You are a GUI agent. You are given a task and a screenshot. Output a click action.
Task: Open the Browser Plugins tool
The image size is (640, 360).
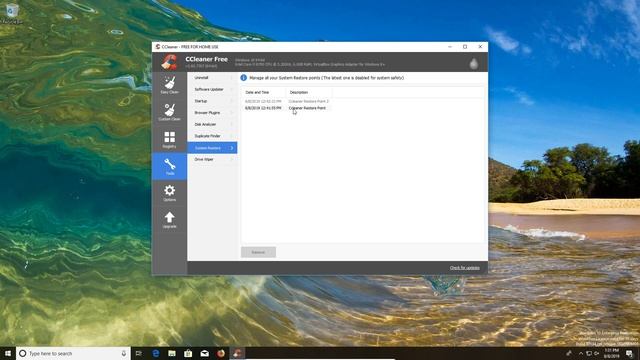click(x=212, y=113)
